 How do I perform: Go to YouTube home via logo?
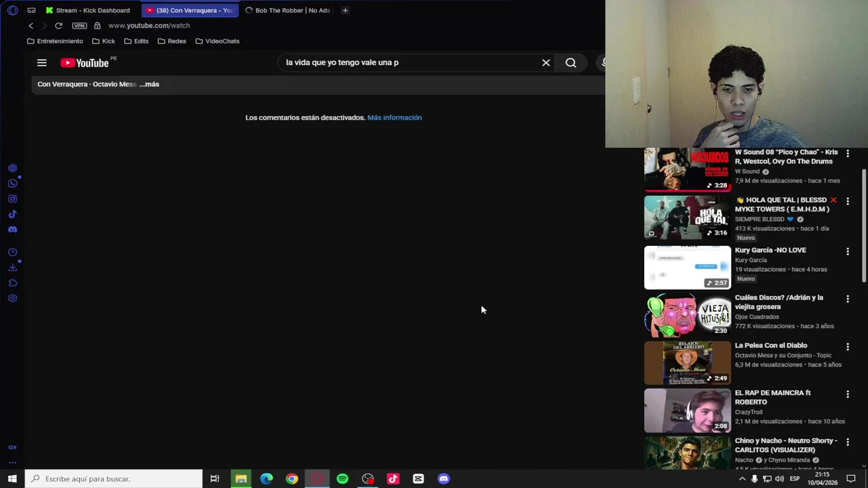(x=85, y=62)
